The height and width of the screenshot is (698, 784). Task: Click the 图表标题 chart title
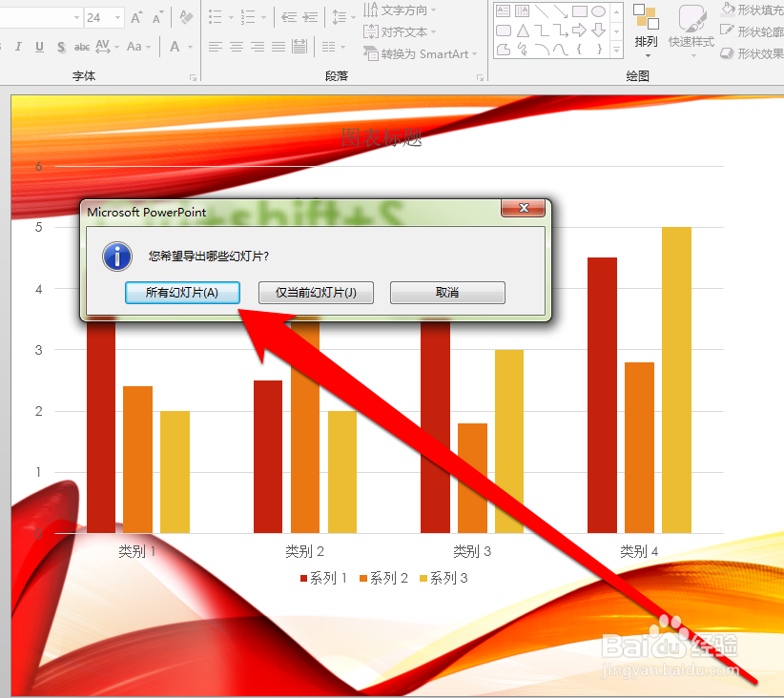point(382,137)
